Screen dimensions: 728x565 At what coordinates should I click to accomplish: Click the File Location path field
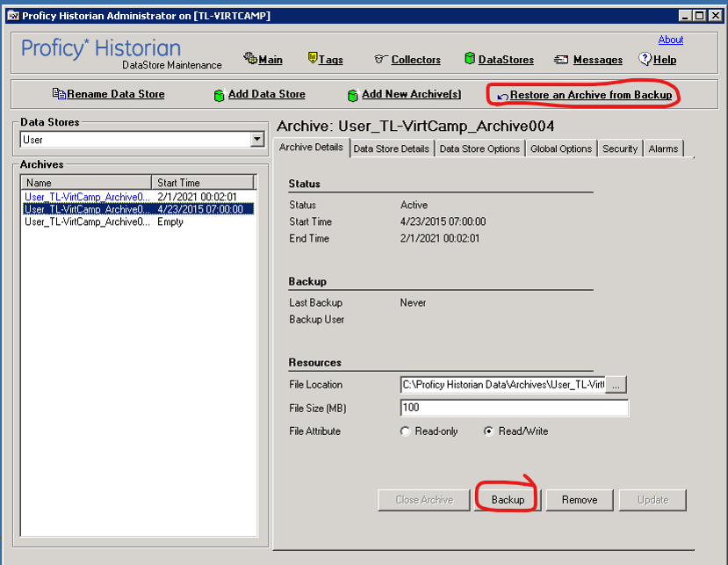tap(502, 385)
